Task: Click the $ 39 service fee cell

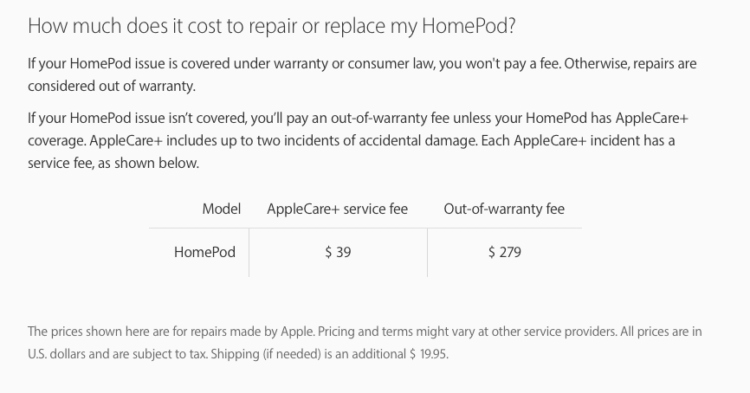Action: pyautogui.click(x=338, y=252)
